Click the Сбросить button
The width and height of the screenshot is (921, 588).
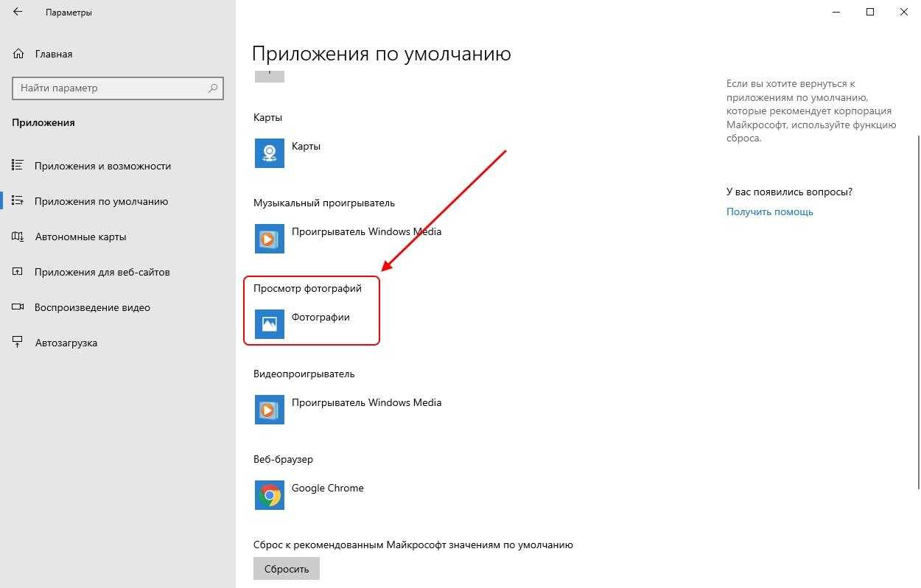pos(287,569)
